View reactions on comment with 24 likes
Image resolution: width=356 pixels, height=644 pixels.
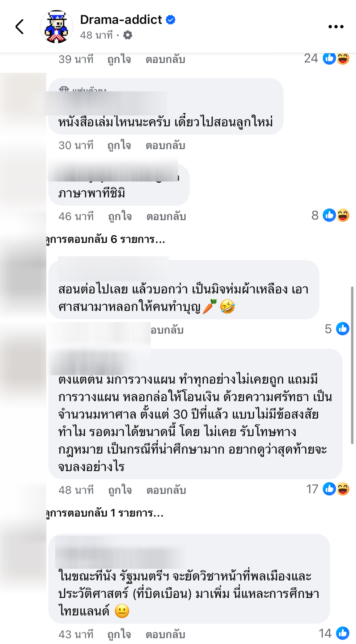tap(327, 58)
